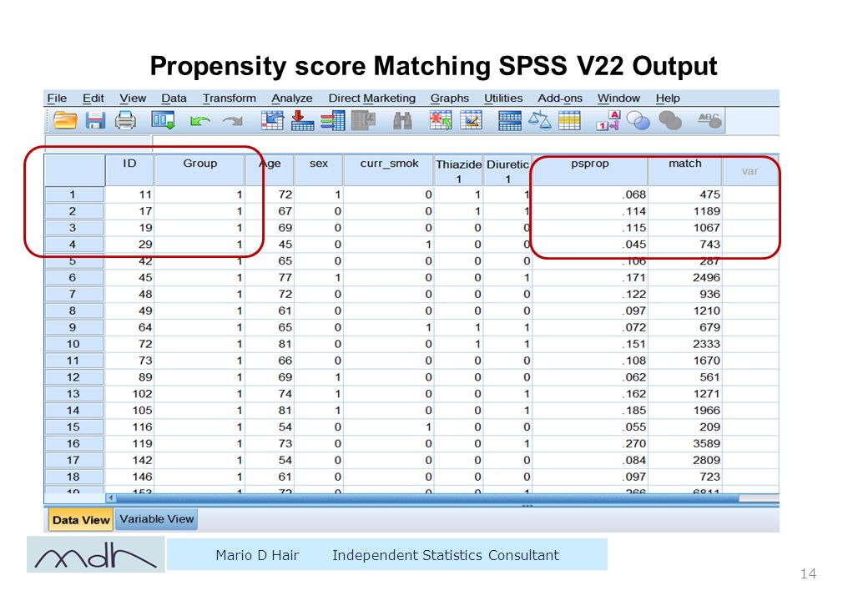
Task: Click the cell entry field above the grid
Action: coord(465,143)
